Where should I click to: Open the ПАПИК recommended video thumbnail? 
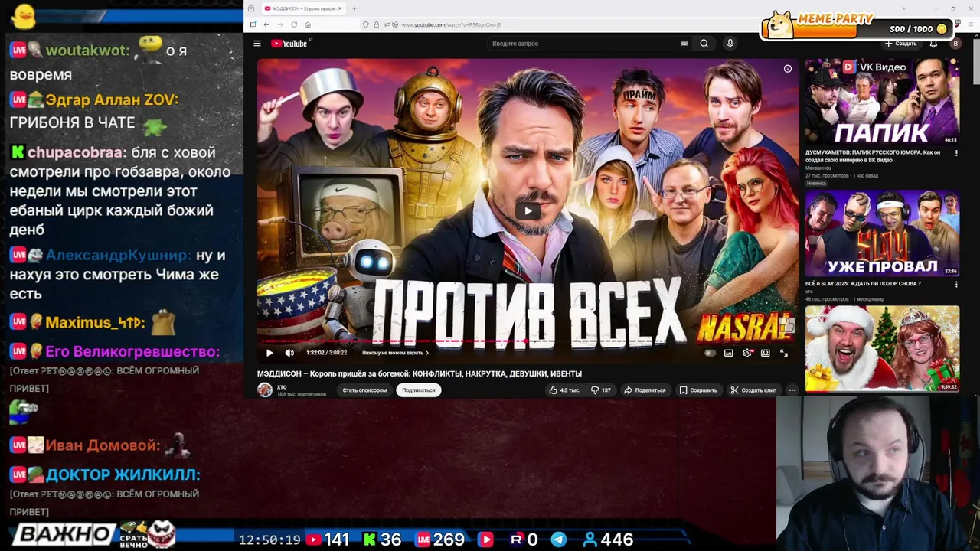pos(881,102)
